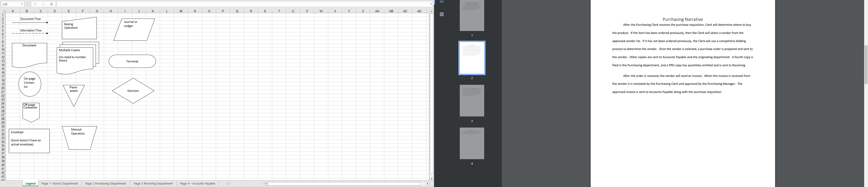Screen dimensions: 868x187
Task: Select column A header
Action: click(x=13, y=11)
